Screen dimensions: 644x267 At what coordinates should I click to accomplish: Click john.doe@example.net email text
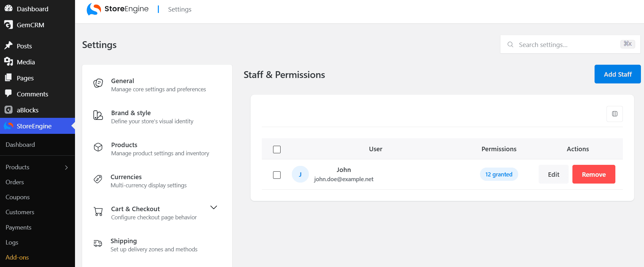344,179
